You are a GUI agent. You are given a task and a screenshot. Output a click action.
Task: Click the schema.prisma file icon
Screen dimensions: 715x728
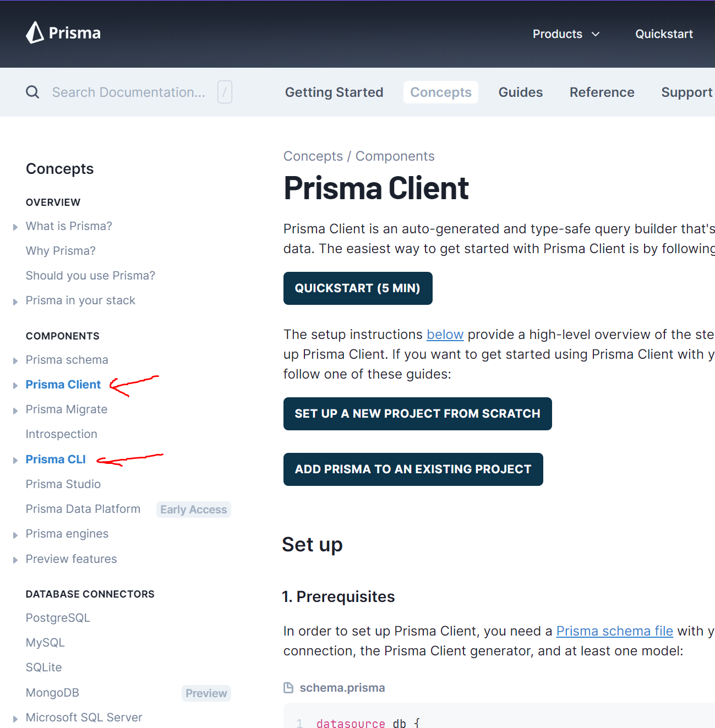(288, 687)
